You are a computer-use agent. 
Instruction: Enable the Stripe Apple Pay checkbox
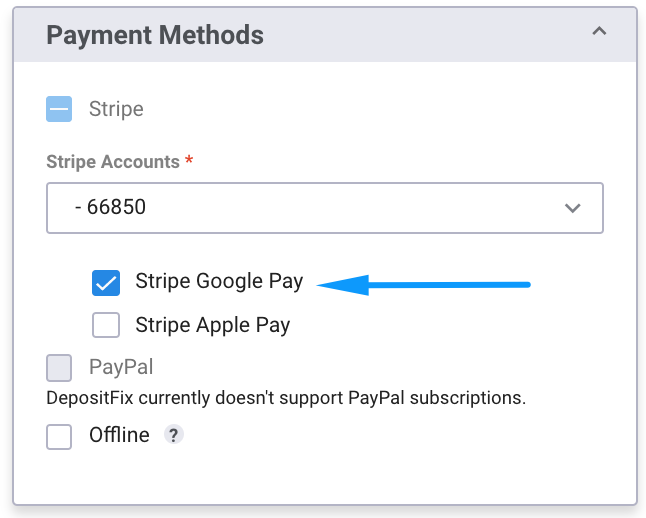click(x=106, y=325)
